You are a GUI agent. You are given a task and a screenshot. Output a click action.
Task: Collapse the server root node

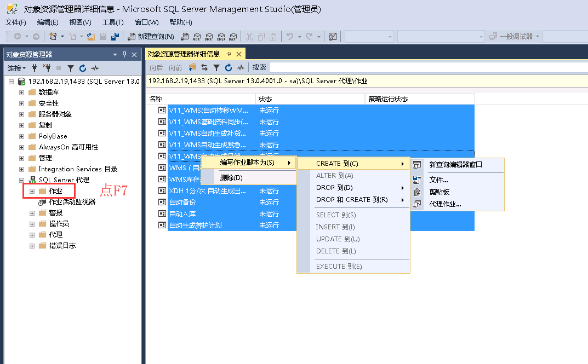point(12,81)
